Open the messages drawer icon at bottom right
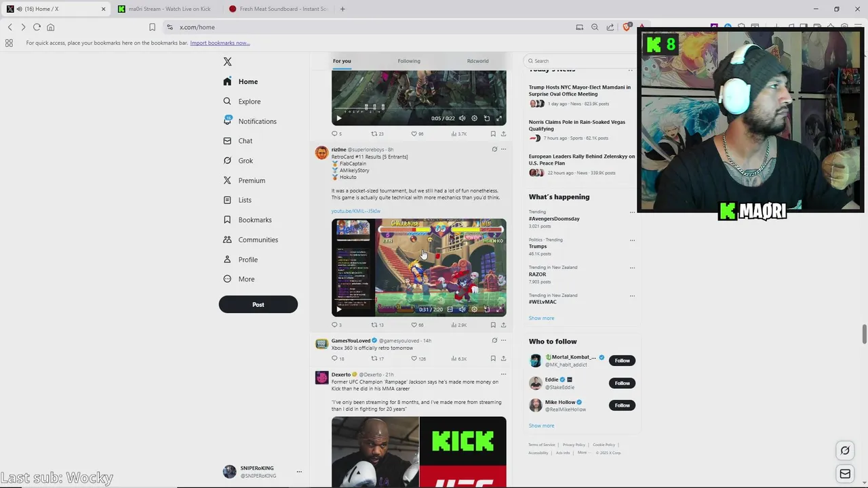 (x=845, y=474)
